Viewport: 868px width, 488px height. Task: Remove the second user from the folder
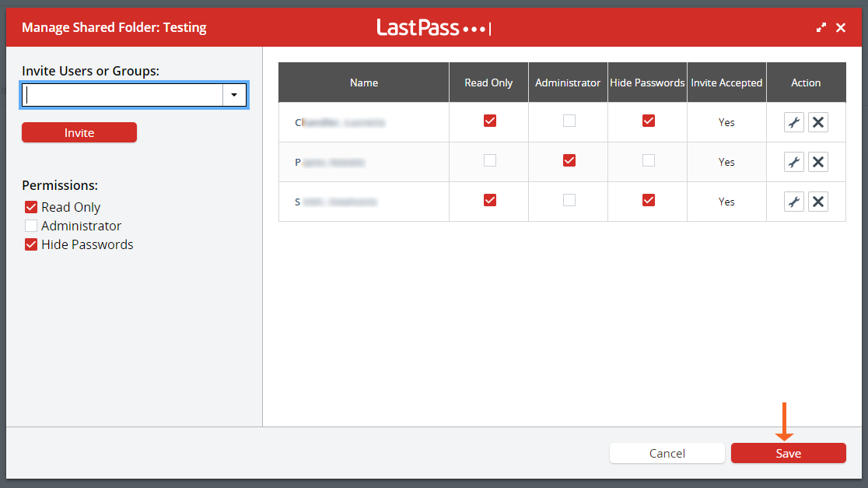[x=817, y=161]
